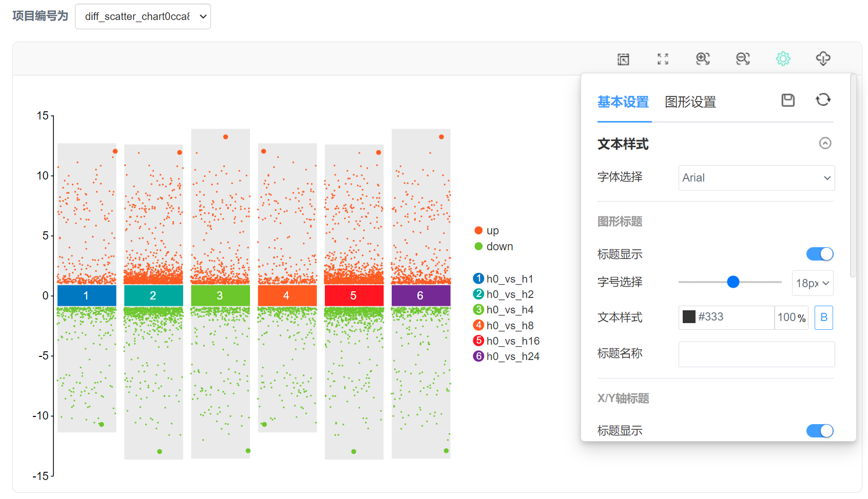Click the 图形标题 section heading
This screenshot has width=868, height=499.
point(620,222)
